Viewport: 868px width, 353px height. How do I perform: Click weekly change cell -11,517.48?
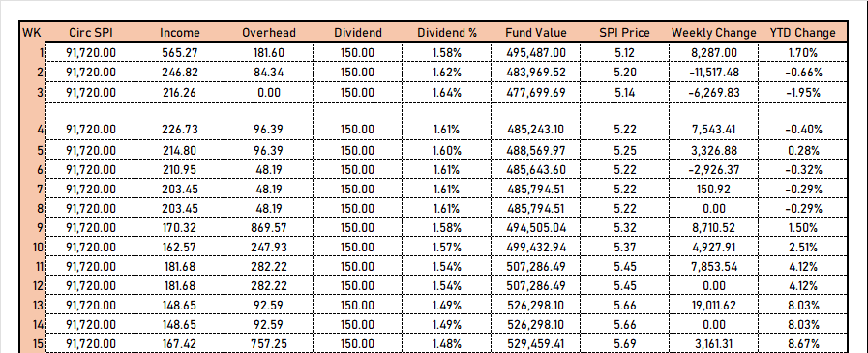(x=713, y=73)
